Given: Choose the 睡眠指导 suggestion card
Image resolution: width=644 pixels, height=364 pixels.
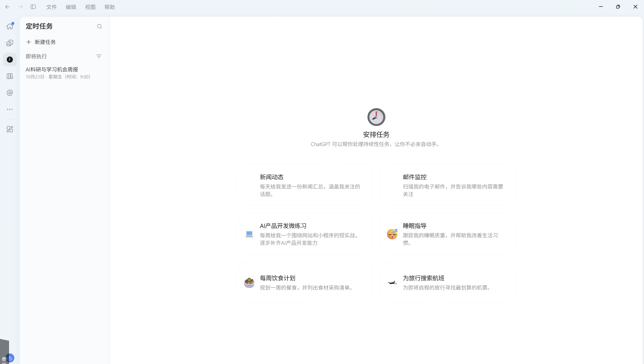Looking at the screenshot, I should (448, 234).
